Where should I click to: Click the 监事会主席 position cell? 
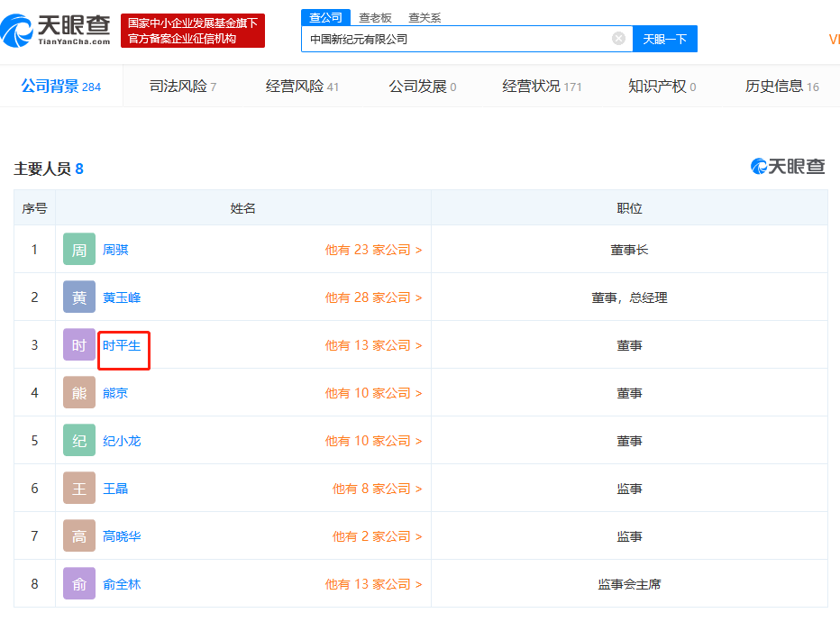[629, 583]
